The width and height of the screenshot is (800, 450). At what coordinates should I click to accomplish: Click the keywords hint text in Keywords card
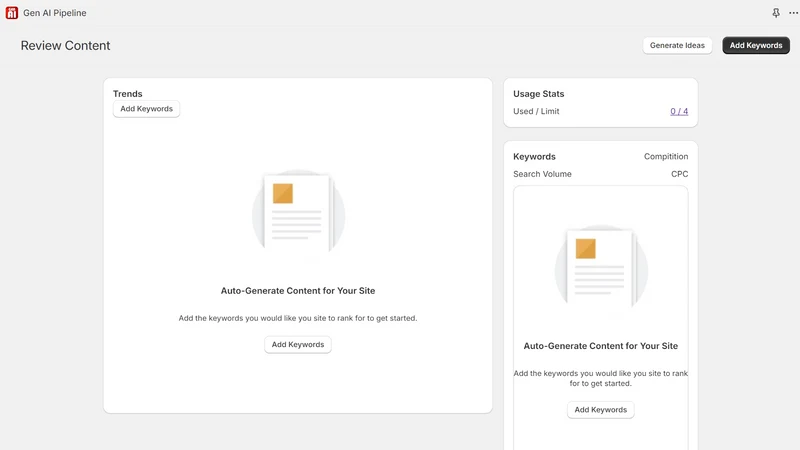pyautogui.click(x=601, y=378)
